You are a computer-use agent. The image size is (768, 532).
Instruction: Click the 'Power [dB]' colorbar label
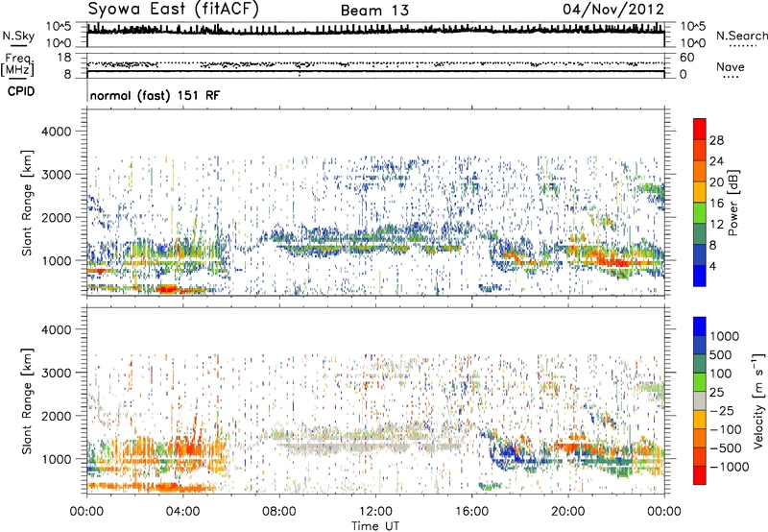pyautogui.click(x=732, y=203)
